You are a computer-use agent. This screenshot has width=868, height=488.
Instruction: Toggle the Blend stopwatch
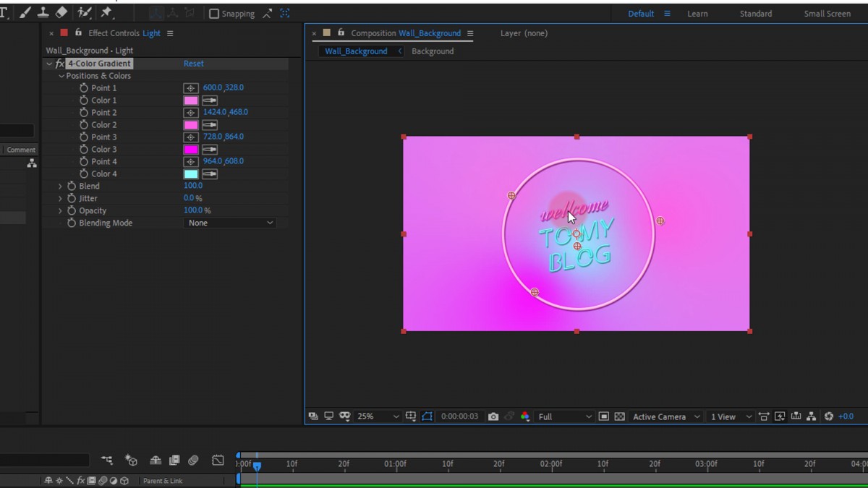[72, 187]
